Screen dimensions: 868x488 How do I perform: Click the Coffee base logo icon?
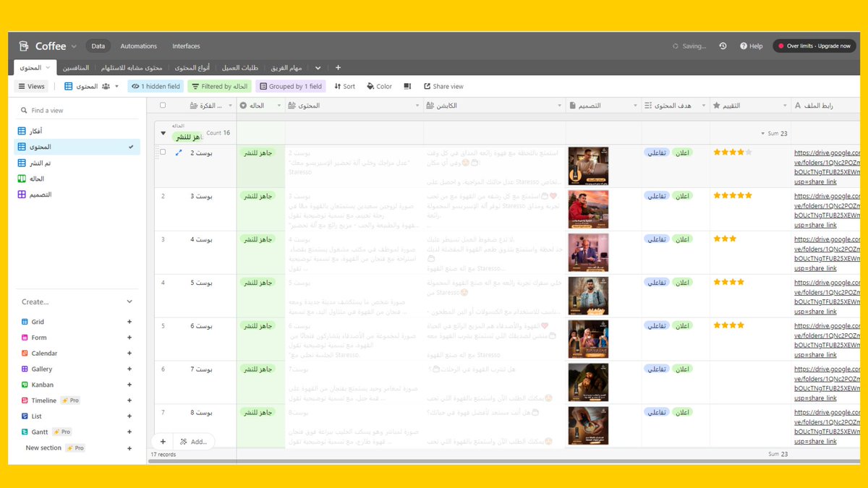(23, 46)
